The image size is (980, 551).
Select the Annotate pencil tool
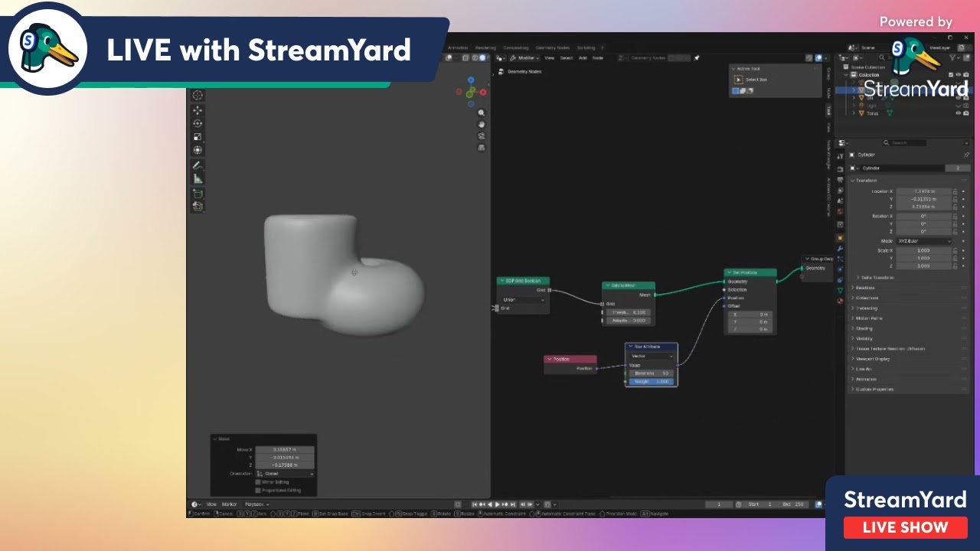pyautogui.click(x=198, y=165)
